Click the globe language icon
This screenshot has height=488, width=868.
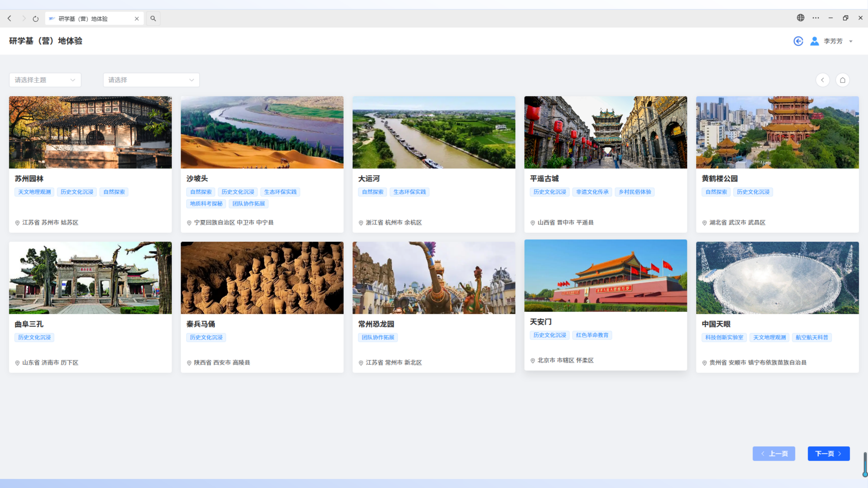[801, 18]
